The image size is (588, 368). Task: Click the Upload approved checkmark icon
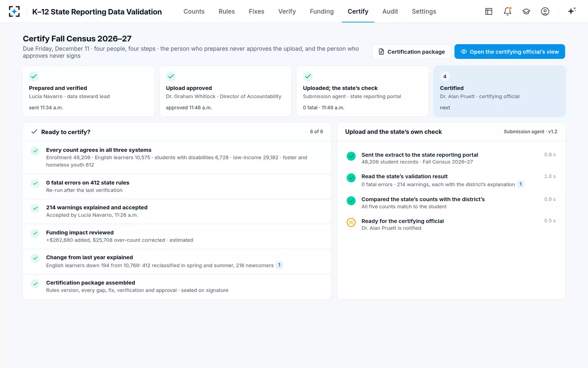[x=171, y=76]
